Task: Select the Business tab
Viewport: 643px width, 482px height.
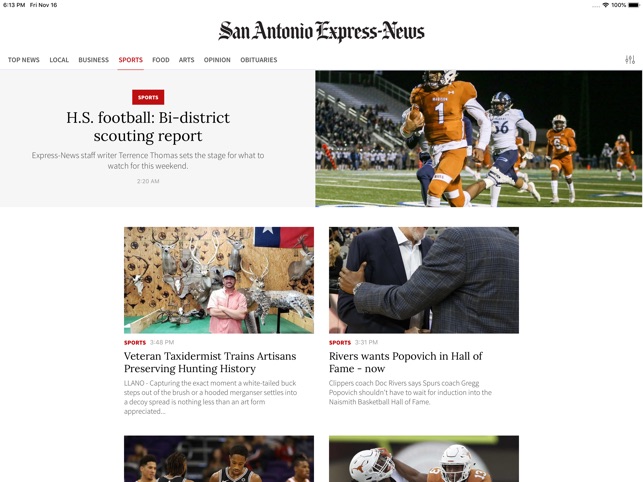Action: coord(93,60)
